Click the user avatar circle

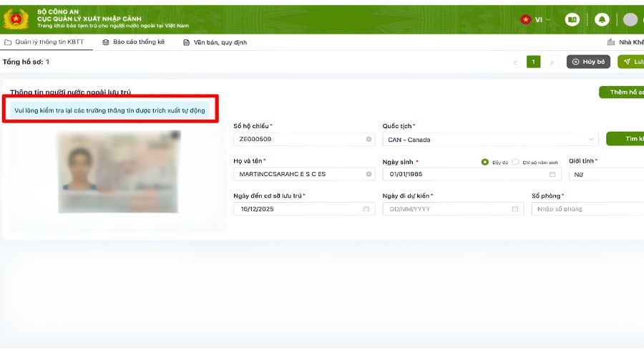click(x=630, y=19)
